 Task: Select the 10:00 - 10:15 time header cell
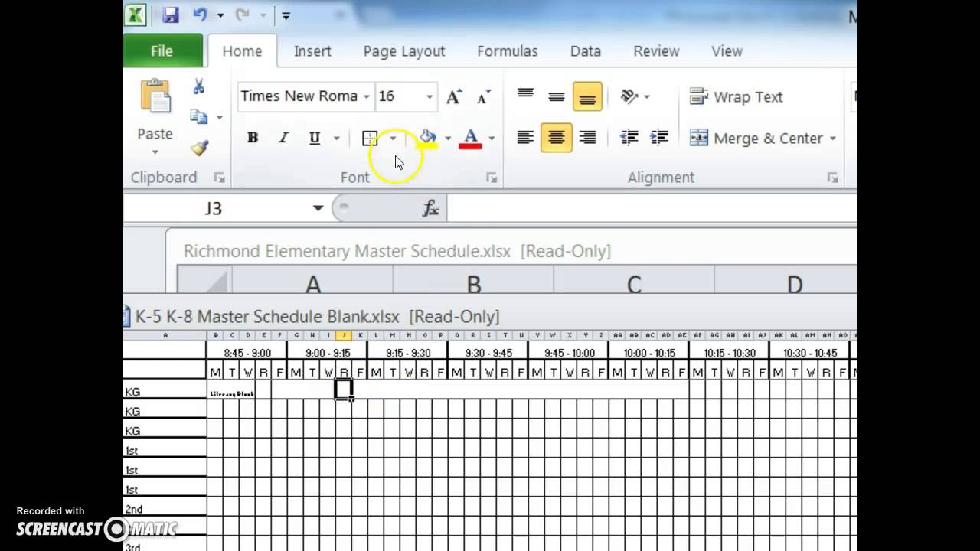click(648, 353)
